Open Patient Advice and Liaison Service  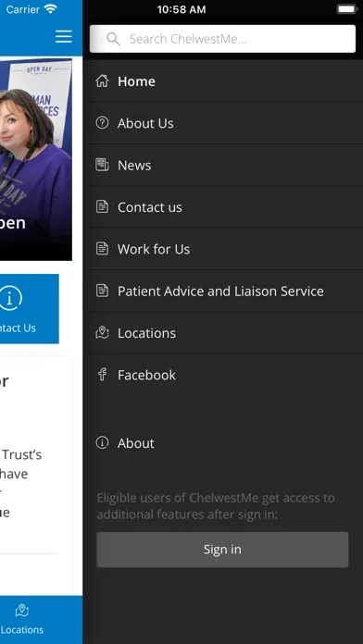pyautogui.click(x=223, y=291)
